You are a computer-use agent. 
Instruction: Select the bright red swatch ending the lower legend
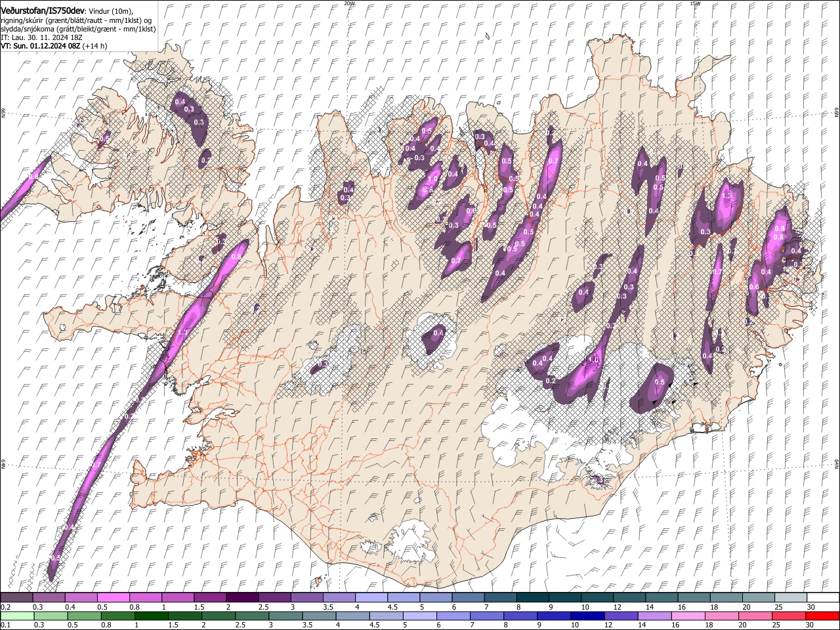[822, 616]
